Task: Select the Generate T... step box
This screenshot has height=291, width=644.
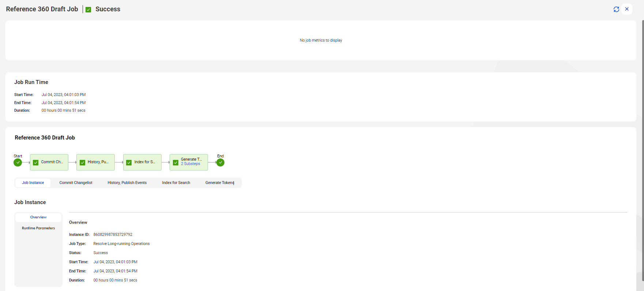Action: click(189, 162)
